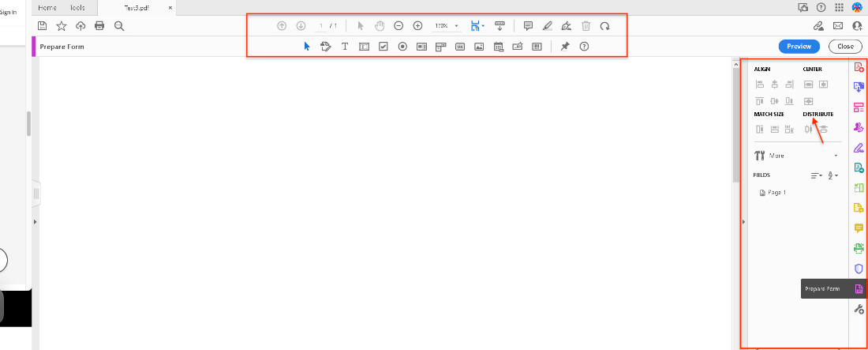Expand the More options dropdown

pyautogui.click(x=835, y=156)
